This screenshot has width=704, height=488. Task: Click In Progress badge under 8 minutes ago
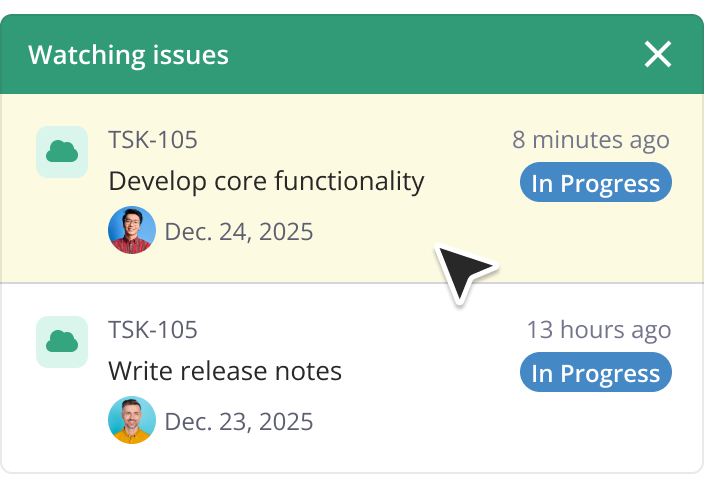click(595, 184)
